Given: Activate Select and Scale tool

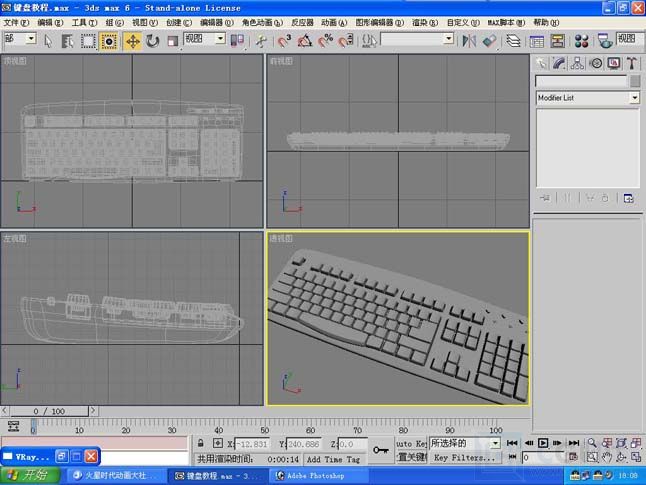Looking at the screenshot, I should 172,41.
